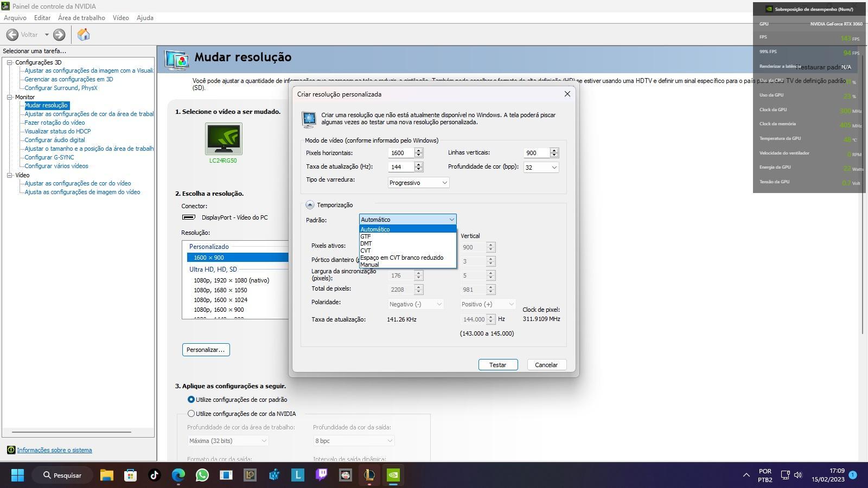The width and height of the screenshot is (868, 488).
Task: Open Microsoft Store from taskbar
Action: (130, 476)
